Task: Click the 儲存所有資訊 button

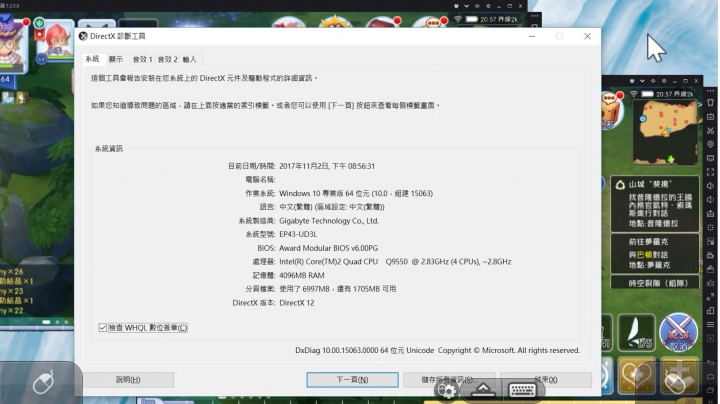Action: pyautogui.click(x=449, y=380)
